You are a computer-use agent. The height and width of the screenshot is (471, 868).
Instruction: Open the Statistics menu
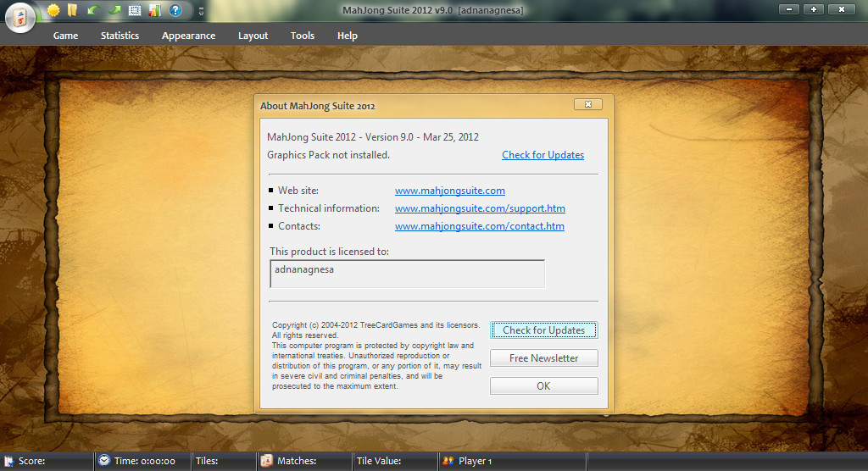[x=120, y=36]
